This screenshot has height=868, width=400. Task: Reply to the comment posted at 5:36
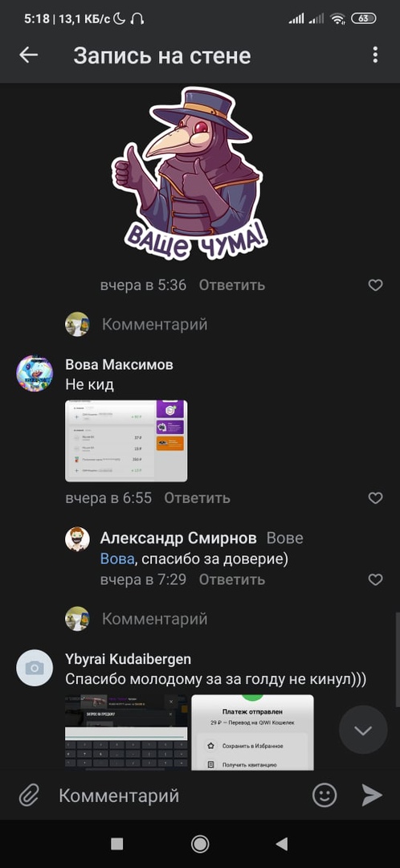pyautogui.click(x=232, y=285)
